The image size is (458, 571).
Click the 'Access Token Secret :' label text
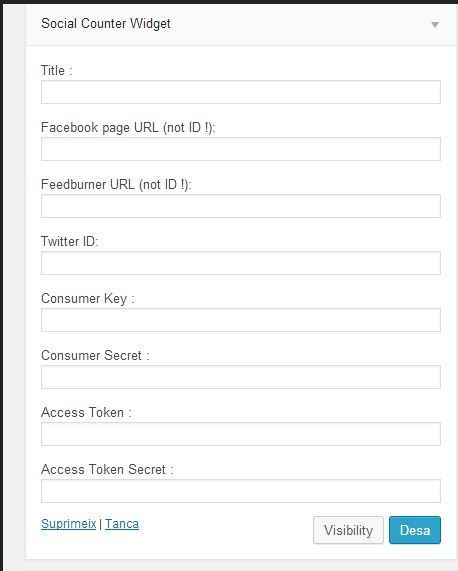click(107, 469)
